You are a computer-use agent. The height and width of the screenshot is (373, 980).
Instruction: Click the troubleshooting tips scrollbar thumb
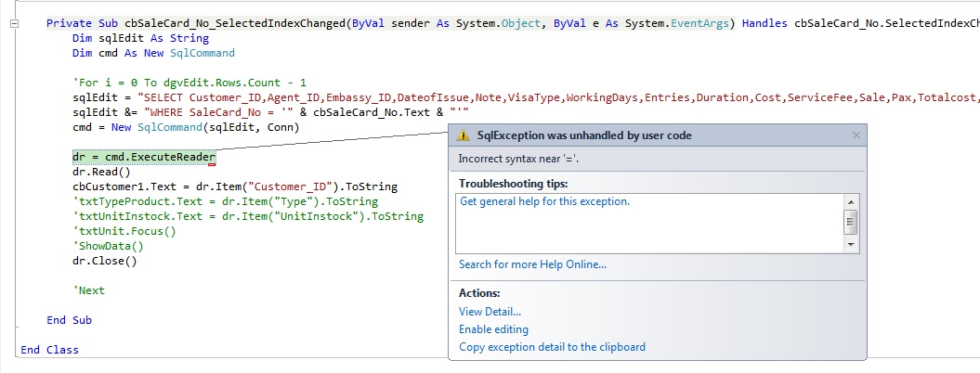(851, 221)
